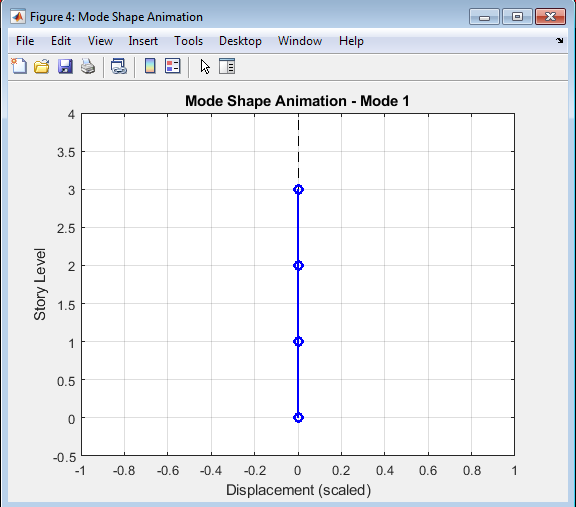Click the dock figure arrow in the menu bar
This screenshot has height=507, width=576.
click(x=559, y=40)
